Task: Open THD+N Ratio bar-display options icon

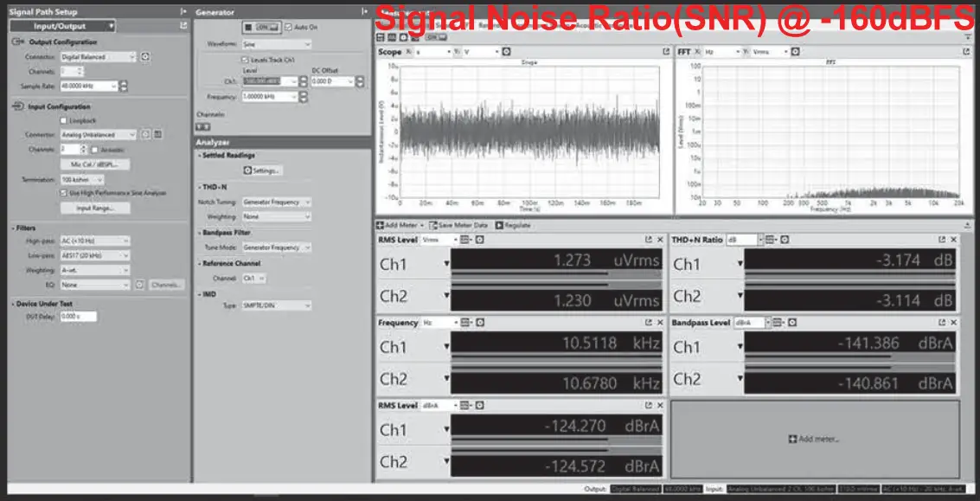Action: [x=772, y=240]
